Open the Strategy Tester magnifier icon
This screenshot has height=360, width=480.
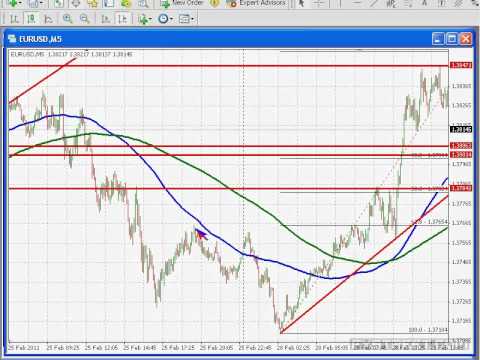[x=143, y=3]
